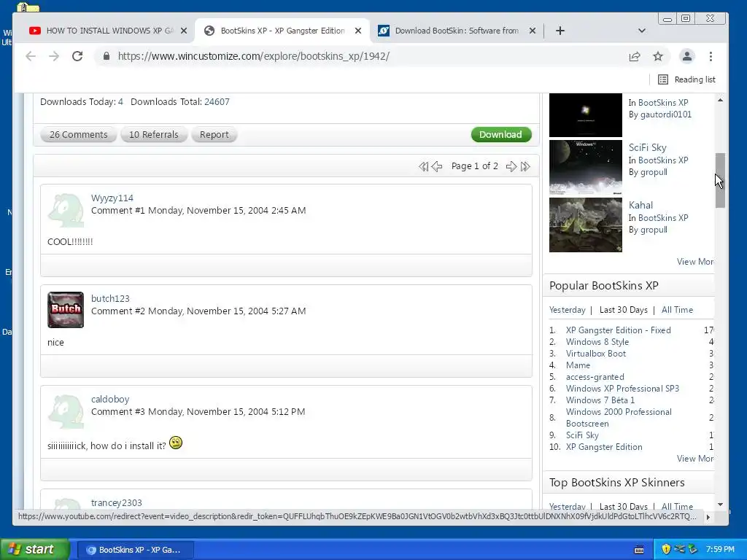Jump to last comments page
This screenshot has width=747, height=560.
pos(525,167)
